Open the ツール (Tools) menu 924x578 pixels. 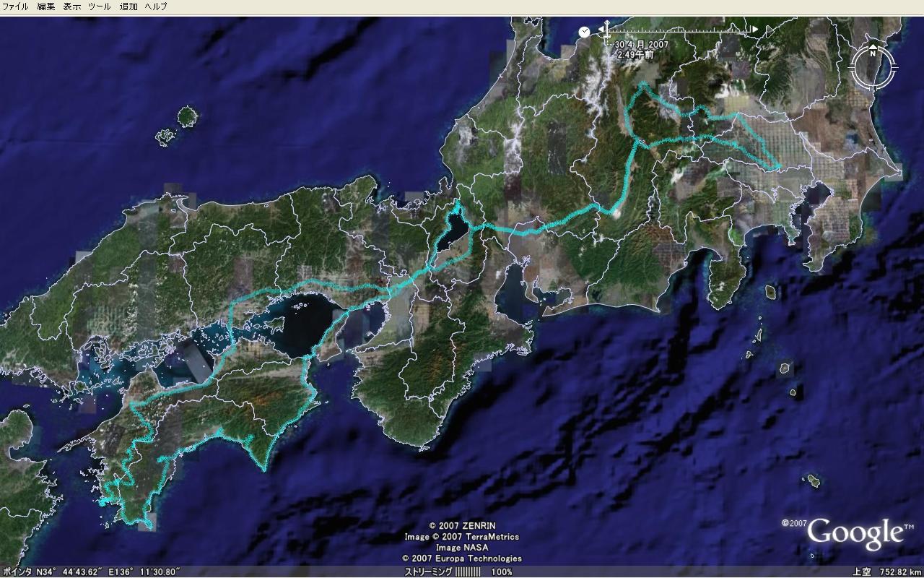tap(99, 7)
